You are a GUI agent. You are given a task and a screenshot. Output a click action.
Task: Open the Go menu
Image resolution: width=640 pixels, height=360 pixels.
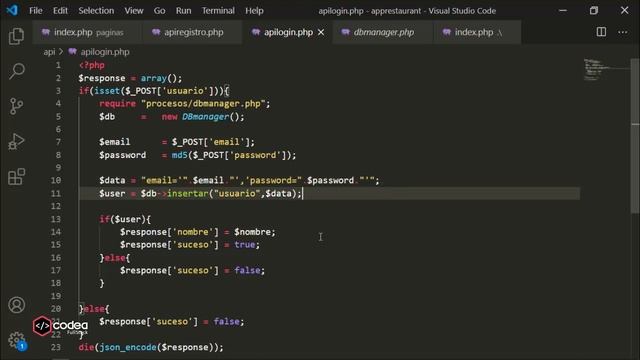(159, 11)
